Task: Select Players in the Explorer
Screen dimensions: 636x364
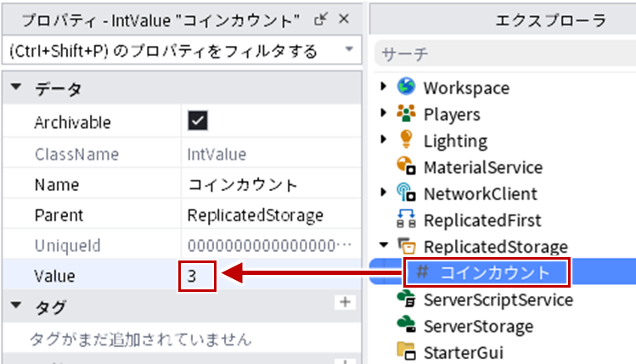Action: [452, 115]
